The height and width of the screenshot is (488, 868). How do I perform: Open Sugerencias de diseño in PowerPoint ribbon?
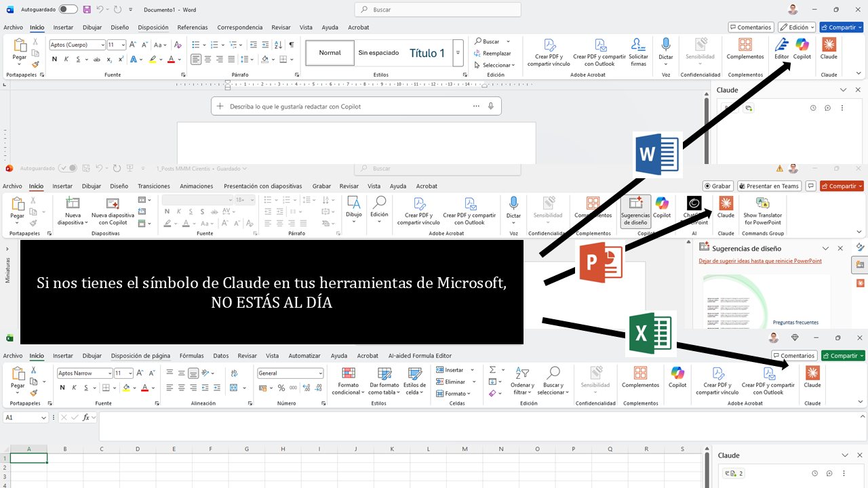point(635,211)
